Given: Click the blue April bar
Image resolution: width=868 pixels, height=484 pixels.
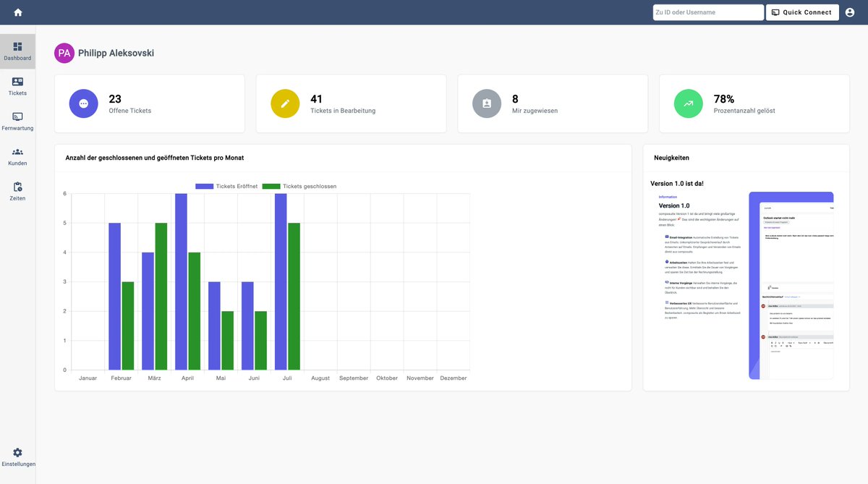Looking at the screenshot, I should [181, 281].
